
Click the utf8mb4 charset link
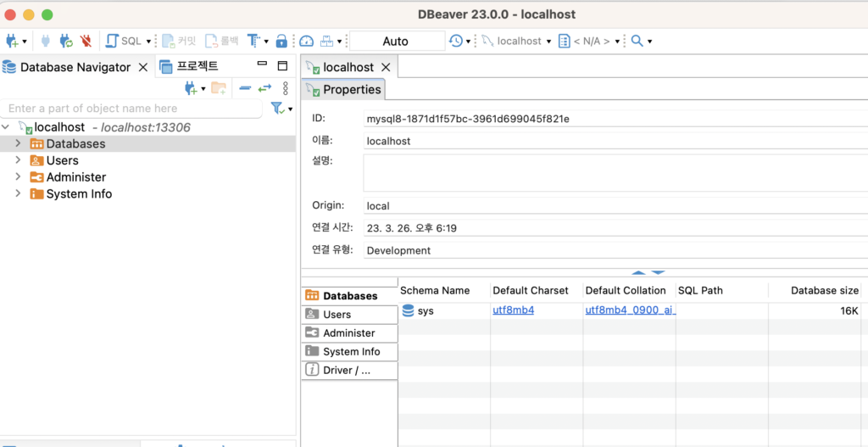point(513,310)
